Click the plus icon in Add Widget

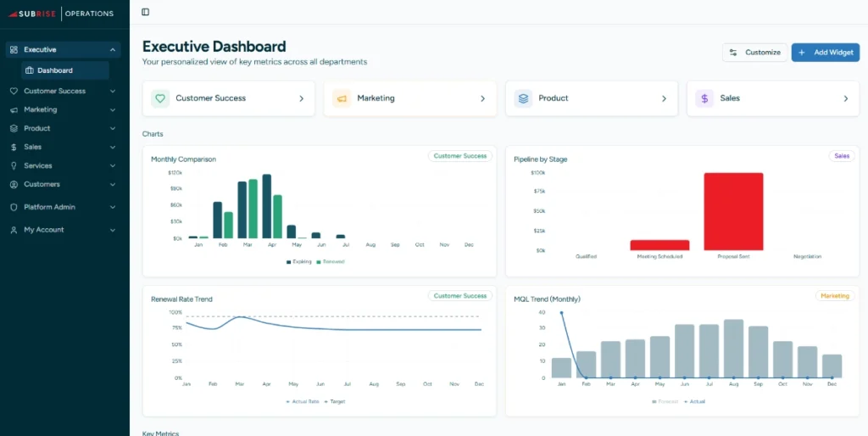pos(802,53)
